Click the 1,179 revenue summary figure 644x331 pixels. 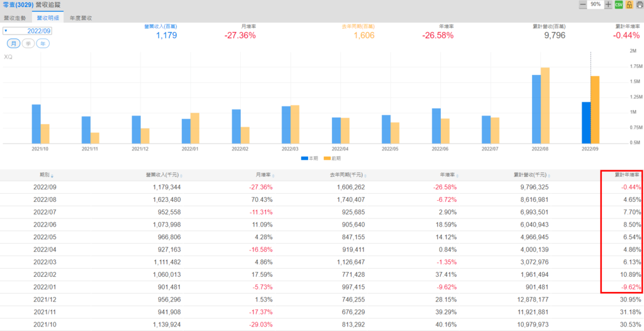(x=167, y=35)
